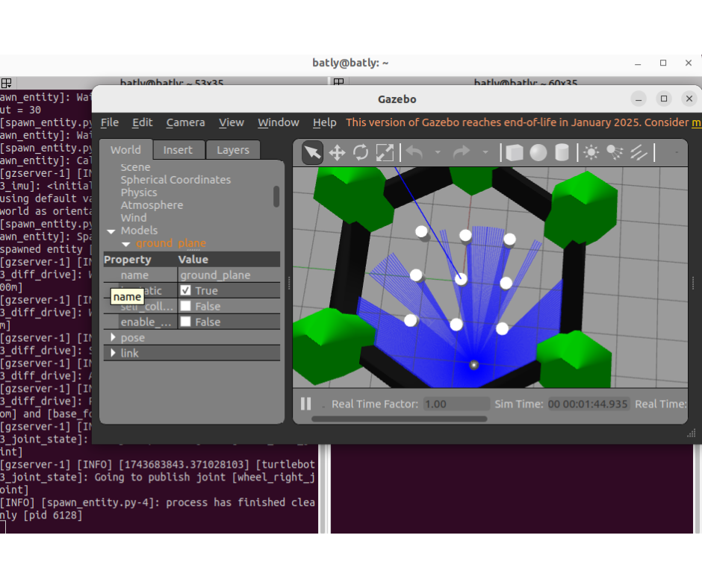The width and height of the screenshot is (702, 588).
Task: Add a point light
Action: [x=591, y=153]
